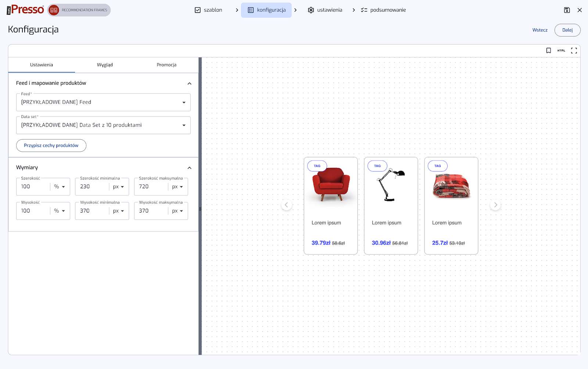Click the panel resize divider handle
Viewport: 588px width, 369px height.
pyautogui.click(x=200, y=209)
